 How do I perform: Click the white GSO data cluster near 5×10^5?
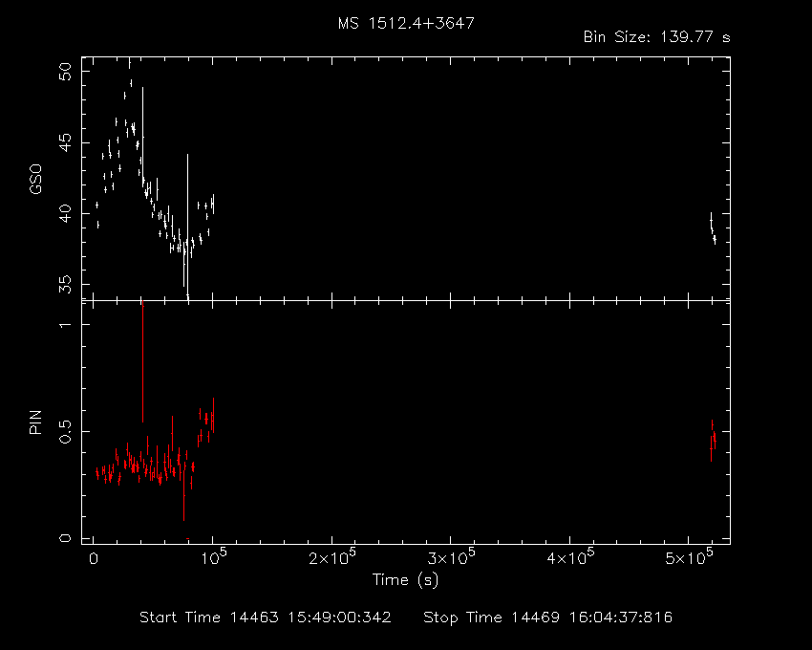pos(713,228)
